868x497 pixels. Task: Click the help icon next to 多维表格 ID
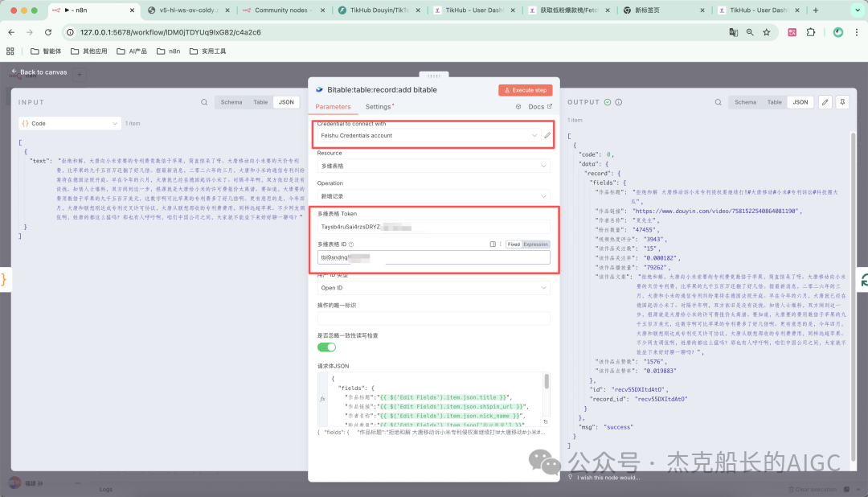point(351,244)
